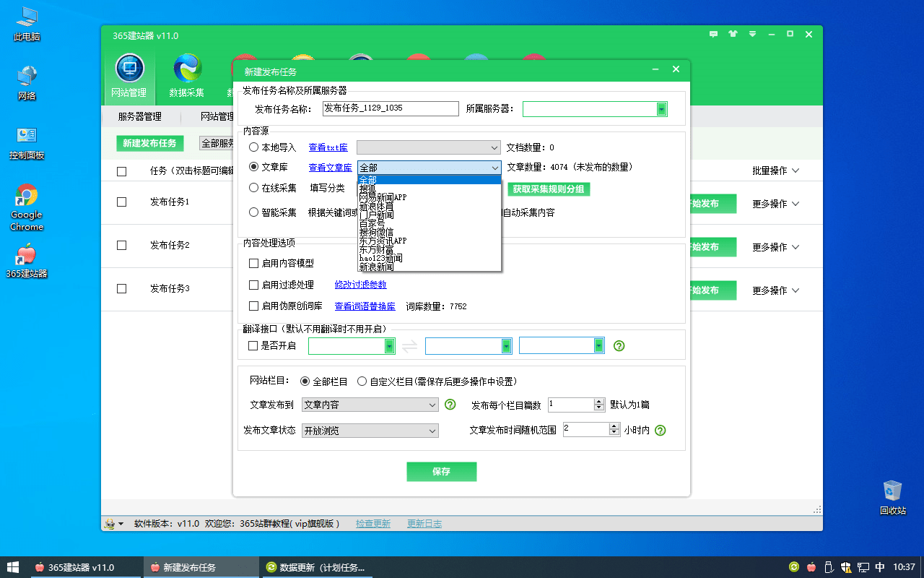Image resolution: width=924 pixels, height=578 pixels.
Task: Toggle the 是否开启 translation checkbox
Action: (253, 346)
